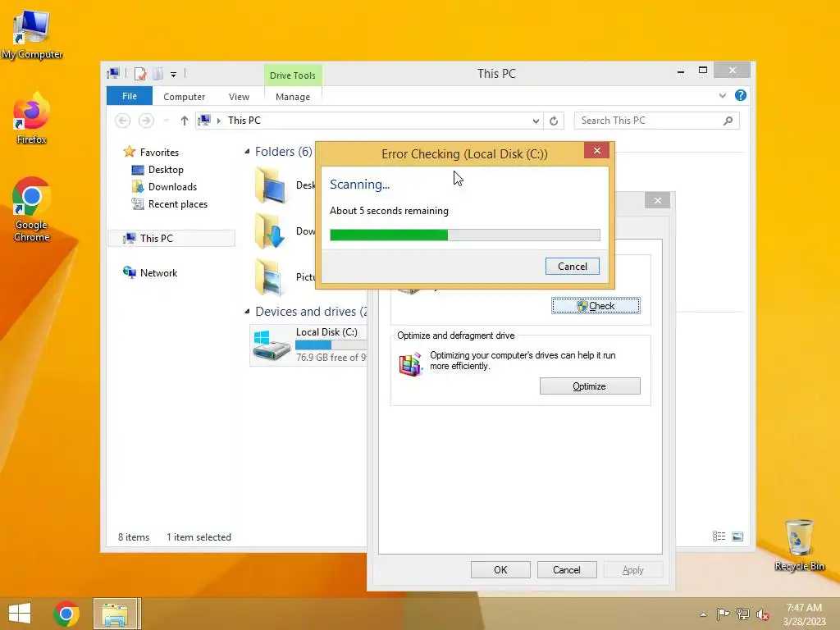
Task: Click OK in the Properties dialog
Action: [x=500, y=570]
